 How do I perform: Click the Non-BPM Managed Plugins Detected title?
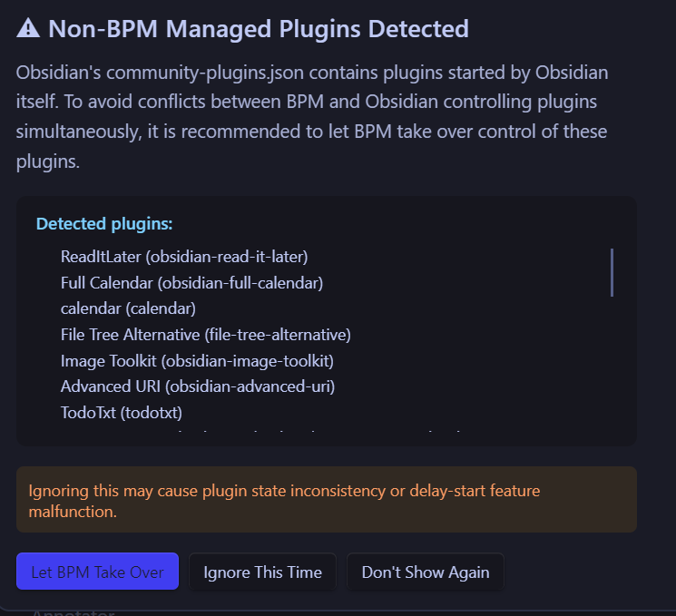tap(259, 29)
